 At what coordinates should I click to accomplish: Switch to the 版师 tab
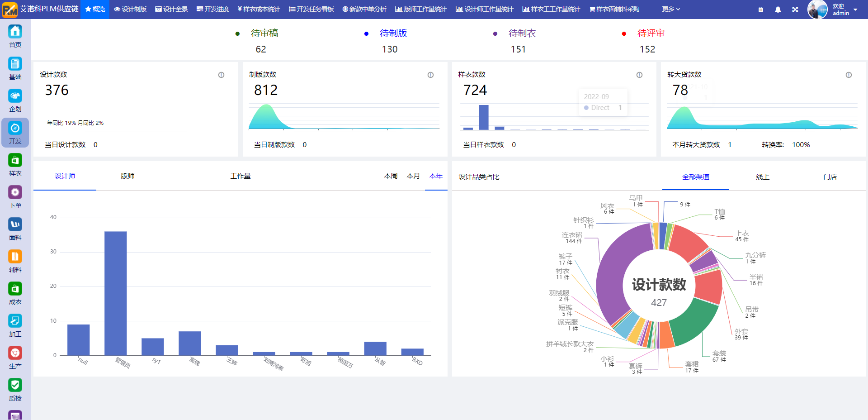tap(127, 176)
